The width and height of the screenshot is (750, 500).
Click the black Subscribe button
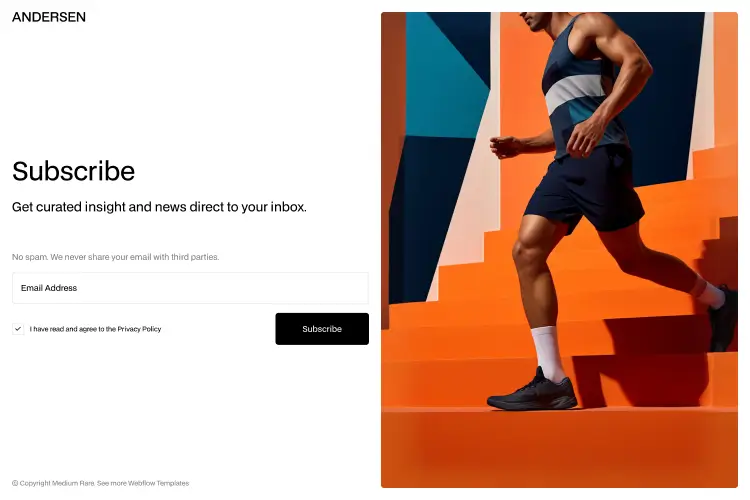(x=322, y=329)
